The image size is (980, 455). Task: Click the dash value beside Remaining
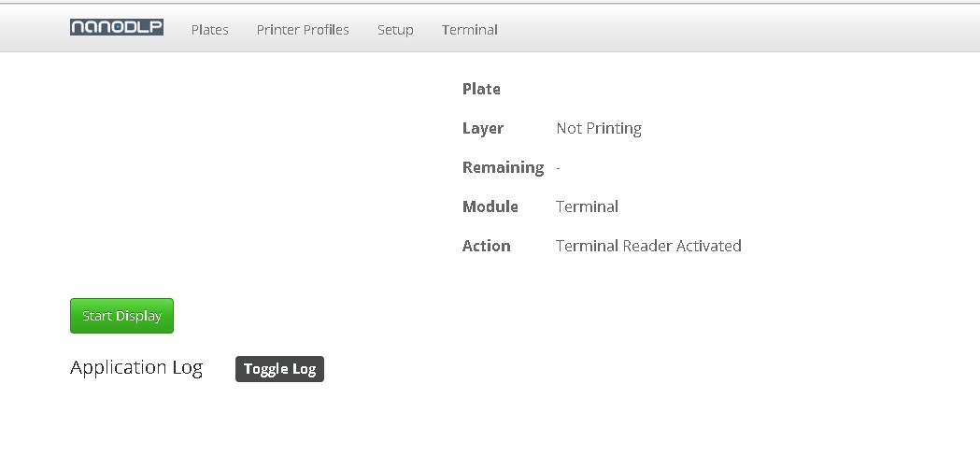tap(558, 168)
